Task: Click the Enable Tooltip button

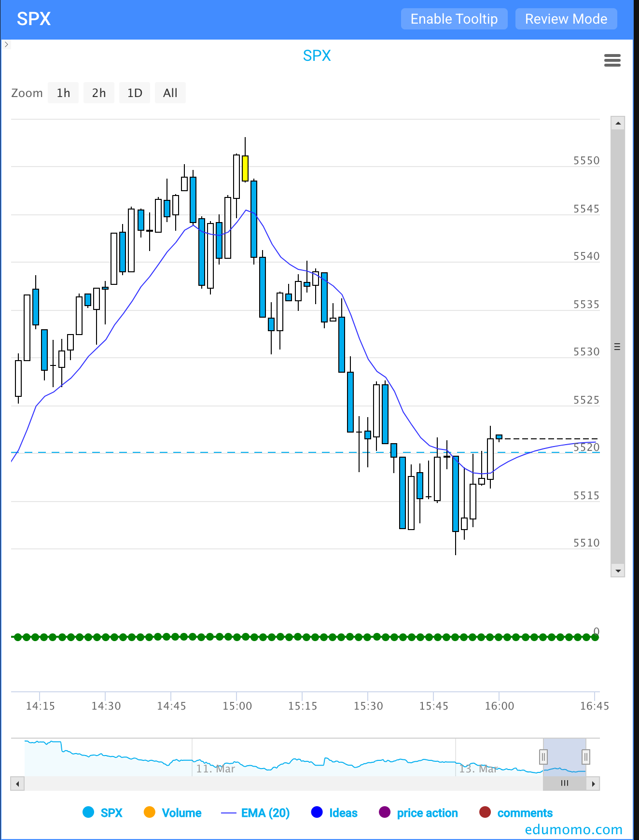Action: pos(454,19)
